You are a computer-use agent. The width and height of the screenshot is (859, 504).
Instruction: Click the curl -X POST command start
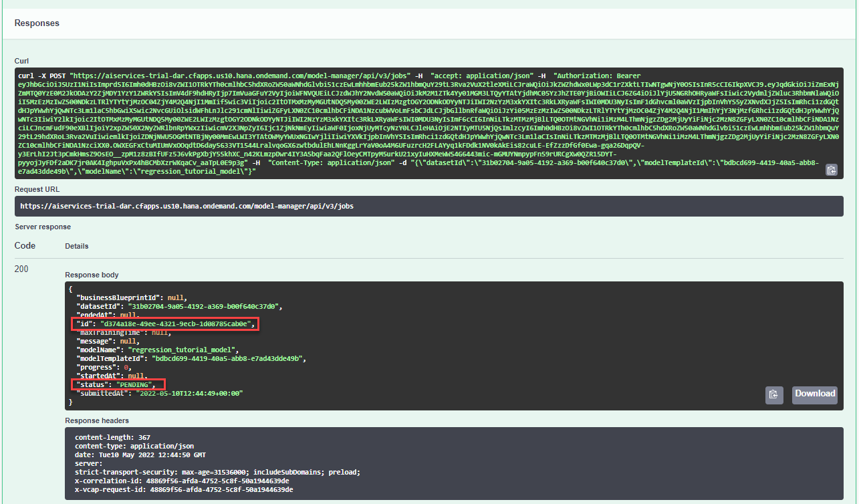(x=42, y=76)
